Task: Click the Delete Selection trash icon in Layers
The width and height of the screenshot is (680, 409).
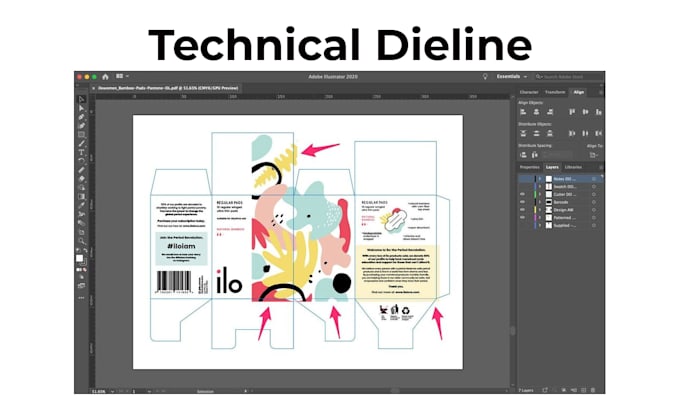Action: [x=593, y=390]
